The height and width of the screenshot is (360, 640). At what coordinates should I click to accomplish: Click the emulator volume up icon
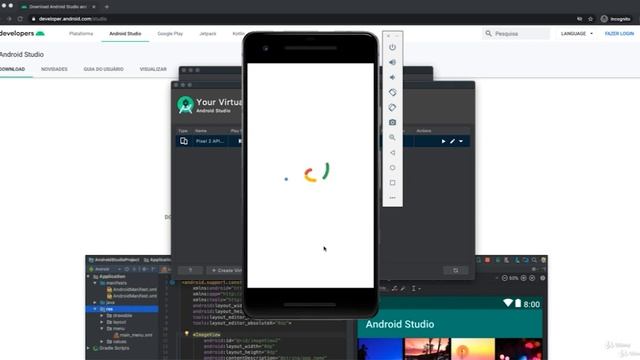(392, 62)
